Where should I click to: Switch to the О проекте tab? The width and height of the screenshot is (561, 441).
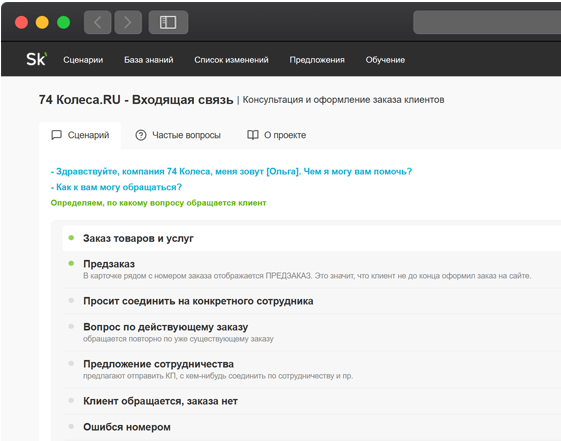[277, 135]
